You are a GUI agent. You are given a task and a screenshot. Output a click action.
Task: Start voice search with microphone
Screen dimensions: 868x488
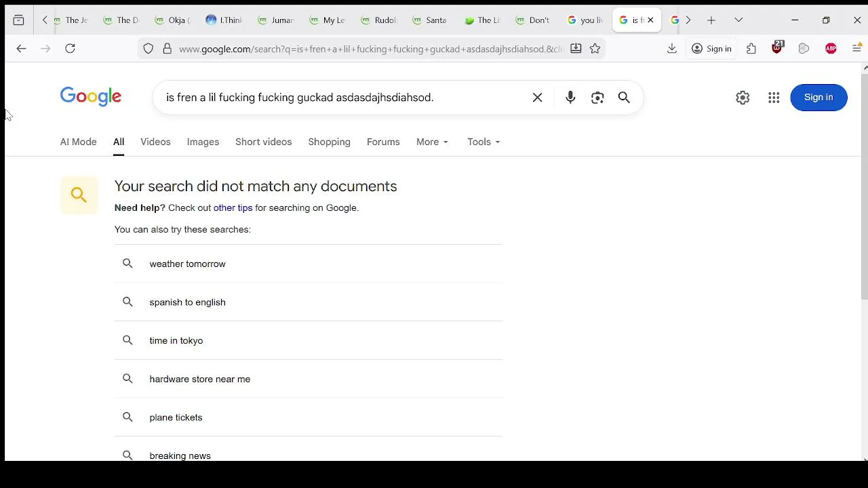(570, 98)
